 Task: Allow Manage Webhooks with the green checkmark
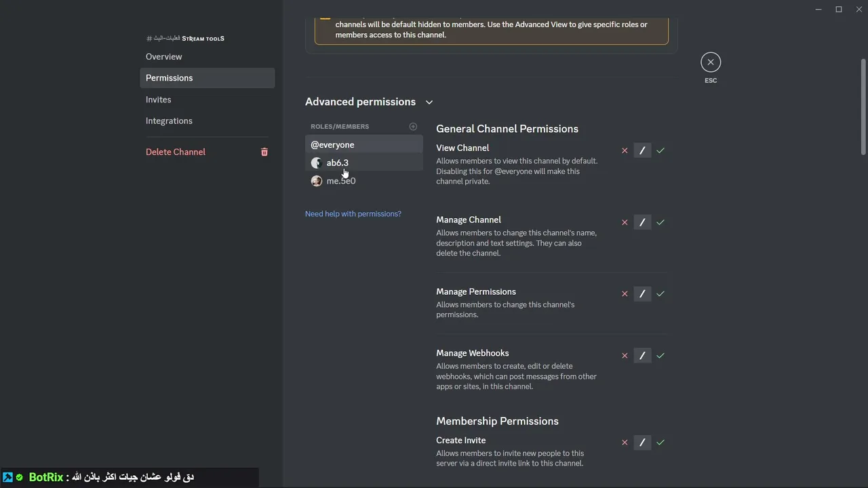point(660,356)
